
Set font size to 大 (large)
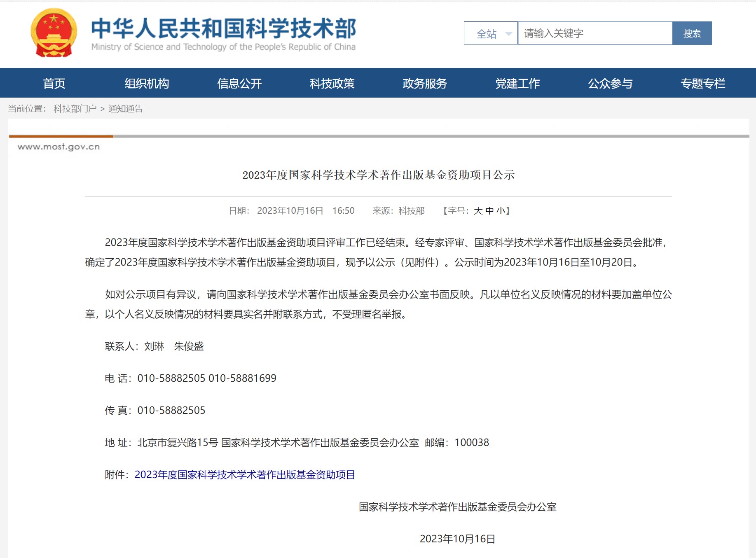point(478,211)
